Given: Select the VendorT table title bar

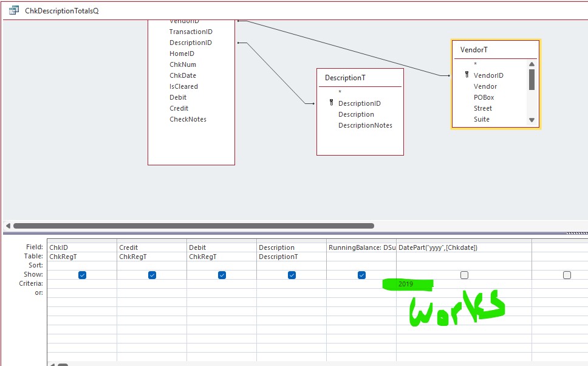Looking at the screenshot, I should click(495, 49).
